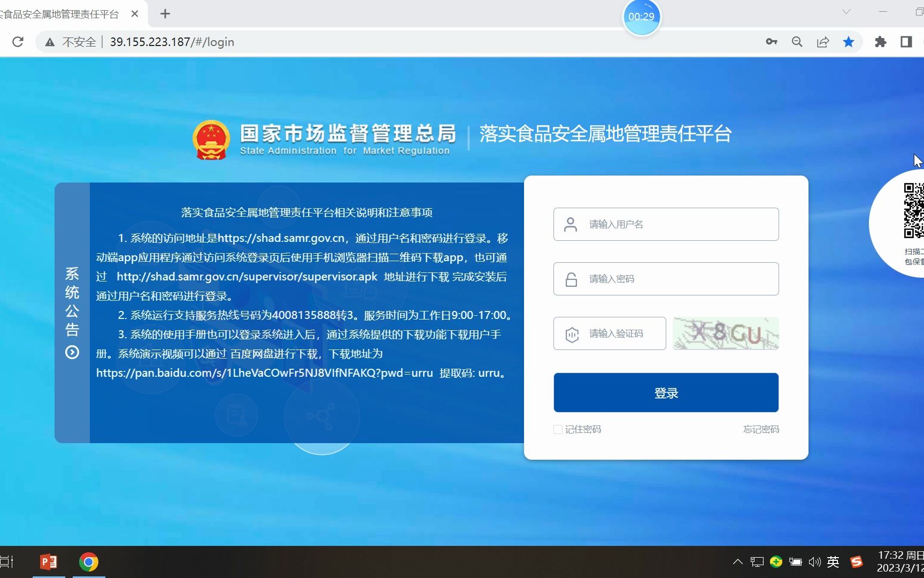
Task: Click the Task View icon on taskbar
Action: 6,562
